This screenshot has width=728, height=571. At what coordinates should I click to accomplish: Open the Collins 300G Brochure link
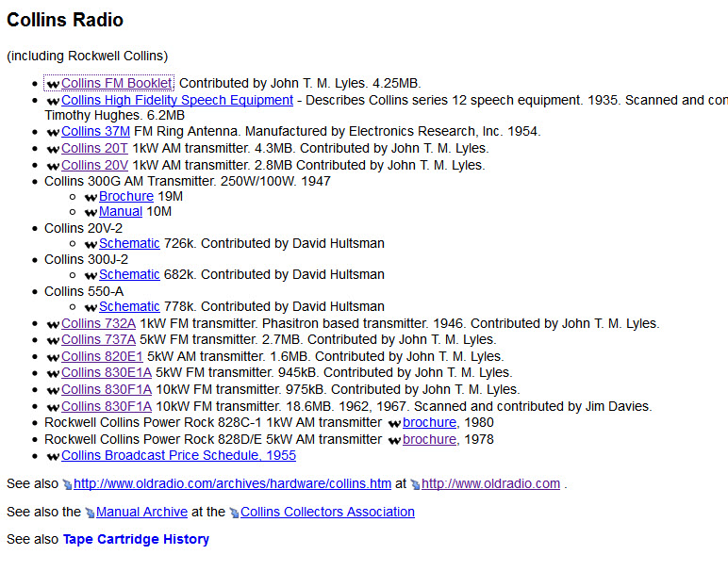pyautogui.click(x=125, y=196)
